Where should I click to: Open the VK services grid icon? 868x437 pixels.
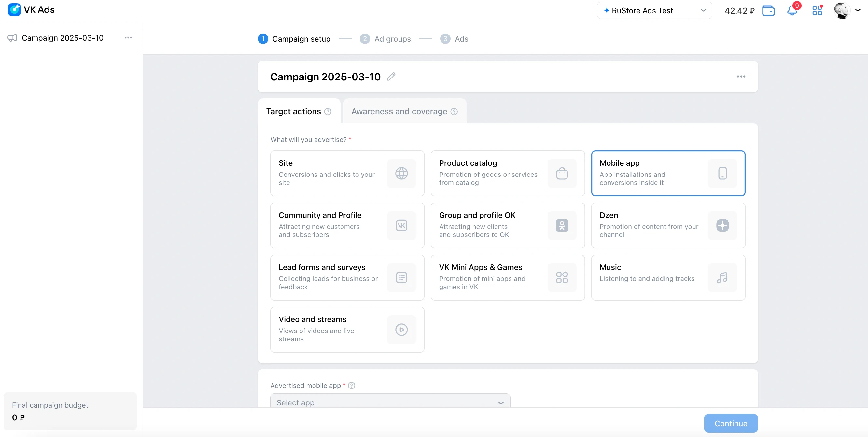tap(817, 11)
